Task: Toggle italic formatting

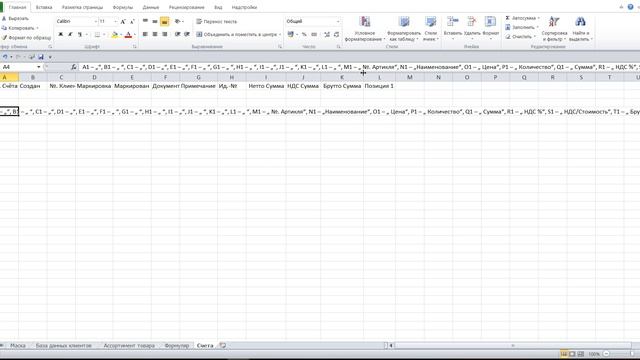Action: point(70,35)
